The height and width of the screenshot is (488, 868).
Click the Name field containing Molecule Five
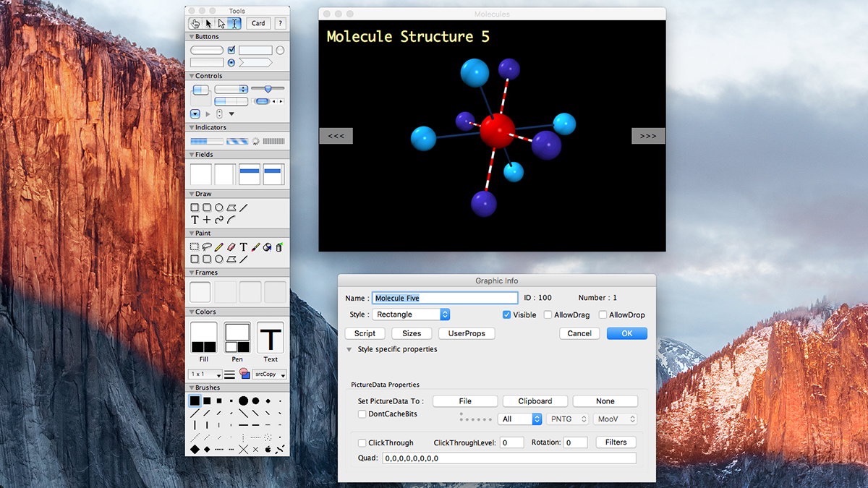click(445, 298)
